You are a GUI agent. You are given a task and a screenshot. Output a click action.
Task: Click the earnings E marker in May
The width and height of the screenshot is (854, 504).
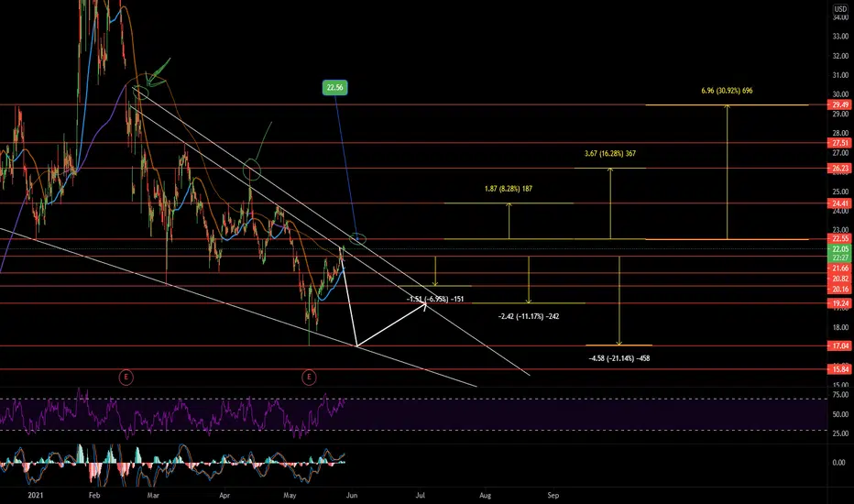coord(309,377)
